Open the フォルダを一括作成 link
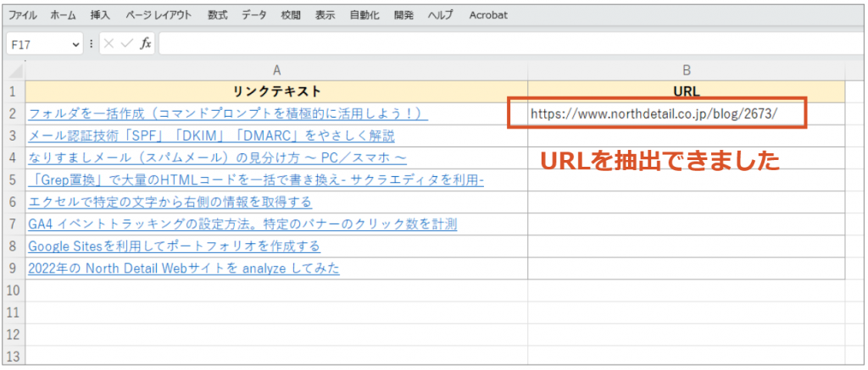Image resolution: width=868 pixels, height=370 pixels. click(227, 114)
